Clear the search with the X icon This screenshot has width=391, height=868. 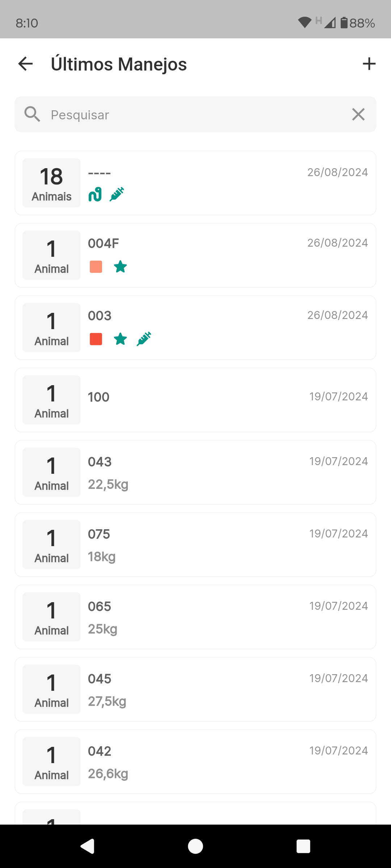click(x=358, y=115)
